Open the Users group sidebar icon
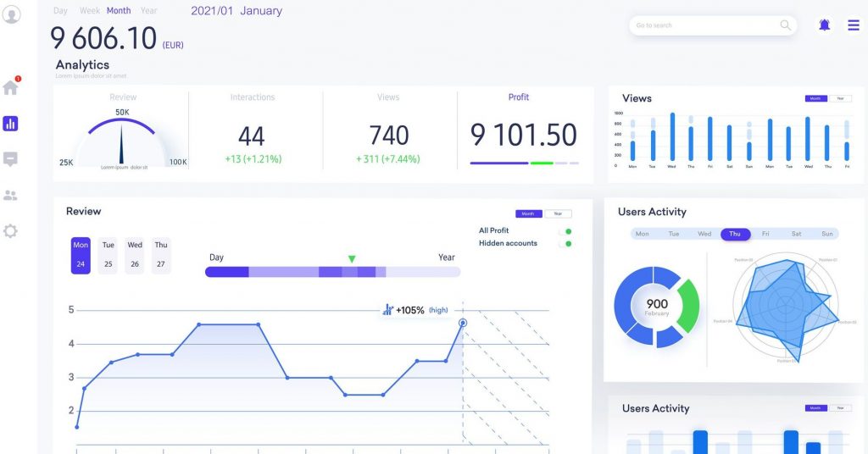The height and width of the screenshot is (454, 868). click(10, 196)
